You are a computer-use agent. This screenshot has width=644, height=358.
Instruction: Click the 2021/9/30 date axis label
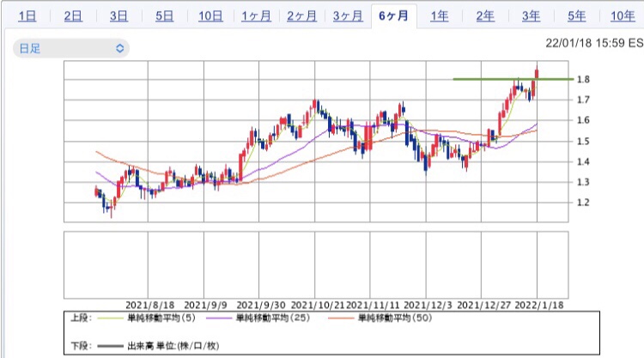pyautogui.click(x=261, y=305)
